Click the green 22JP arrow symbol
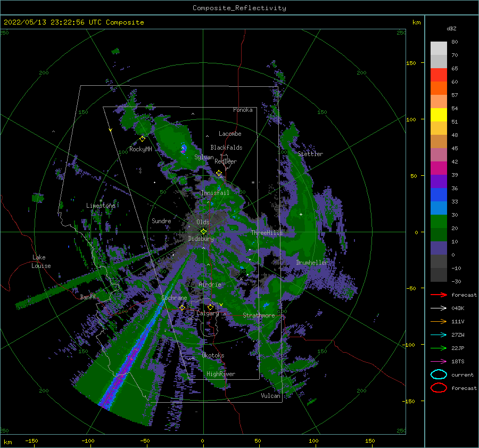 point(439,348)
